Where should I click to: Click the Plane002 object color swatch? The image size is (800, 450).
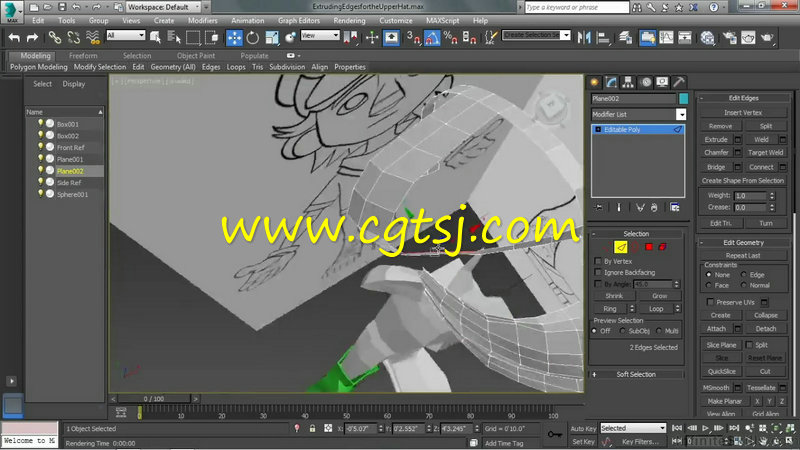[x=683, y=98]
